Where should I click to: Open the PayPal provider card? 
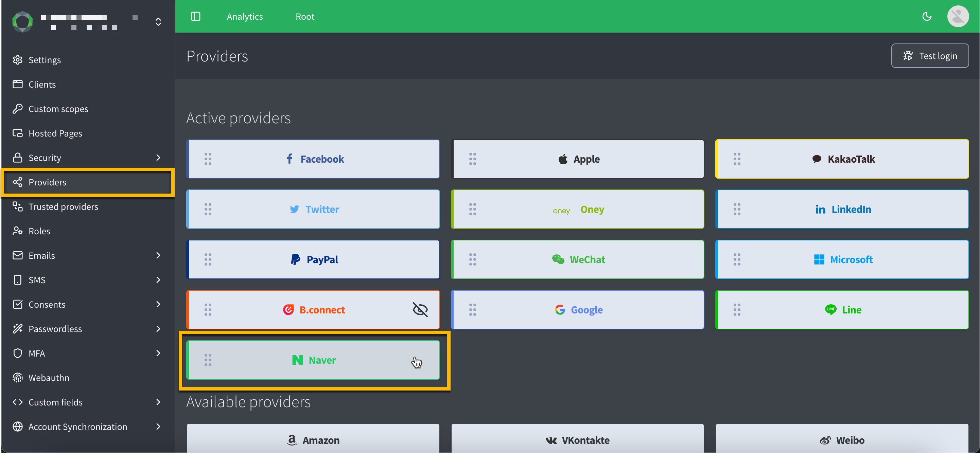pos(313,259)
